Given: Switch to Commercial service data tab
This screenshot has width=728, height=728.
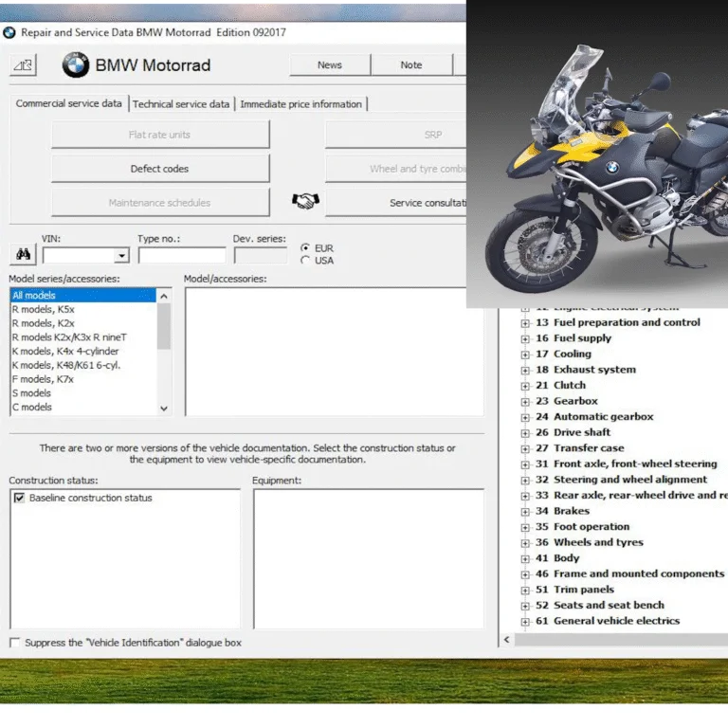Looking at the screenshot, I should pyautogui.click(x=68, y=103).
